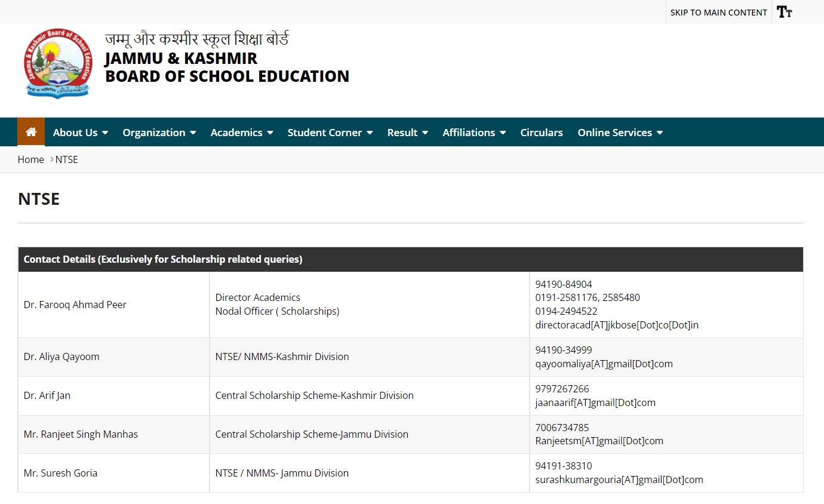This screenshot has width=824, height=504.
Task: Click the text size icon at top right
Action: (x=785, y=12)
